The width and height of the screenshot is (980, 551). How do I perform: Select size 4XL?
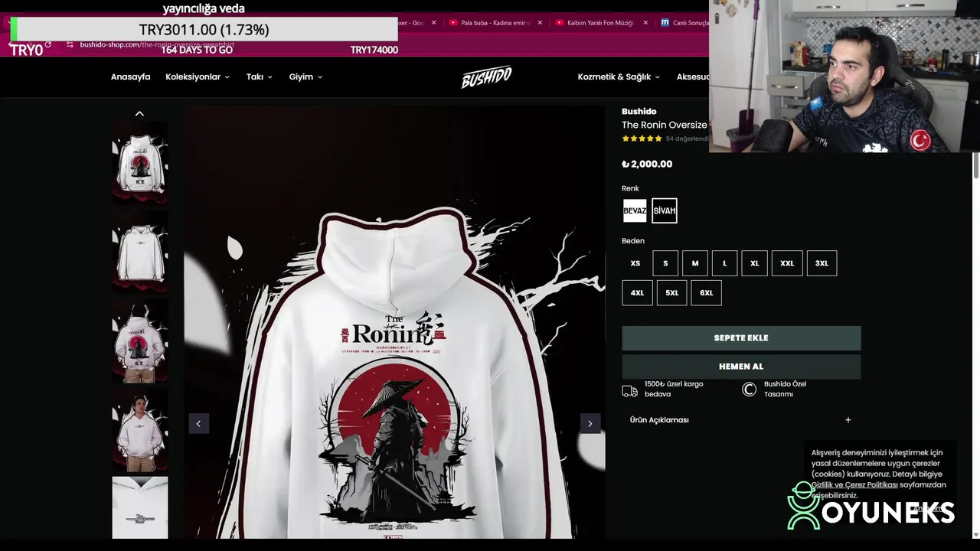[x=637, y=293]
